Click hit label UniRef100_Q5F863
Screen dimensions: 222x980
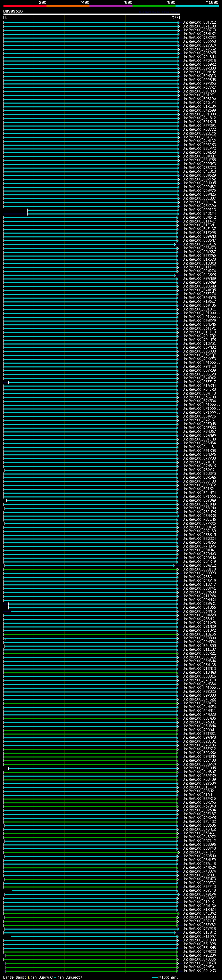point(199,428)
